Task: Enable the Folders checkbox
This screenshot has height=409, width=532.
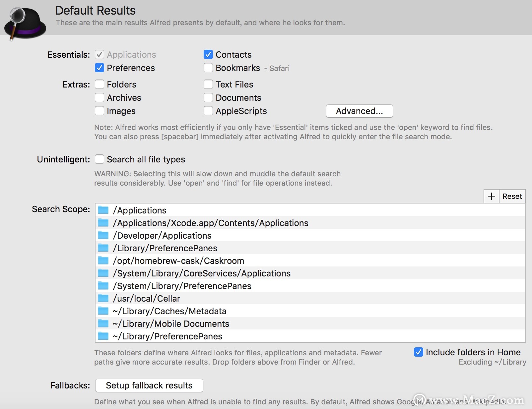Action: coord(100,84)
